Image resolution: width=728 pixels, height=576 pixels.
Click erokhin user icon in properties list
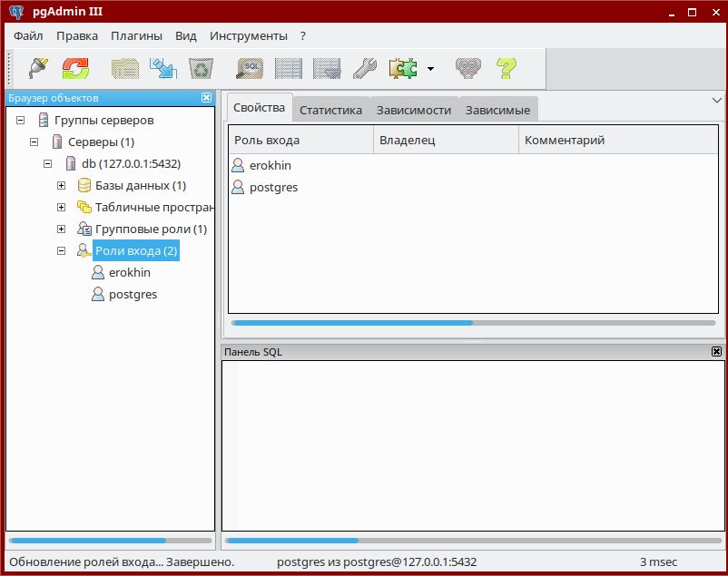click(x=238, y=165)
